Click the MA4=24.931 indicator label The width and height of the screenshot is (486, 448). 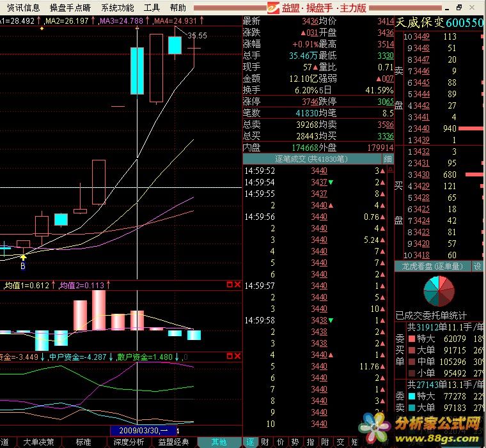pos(175,20)
